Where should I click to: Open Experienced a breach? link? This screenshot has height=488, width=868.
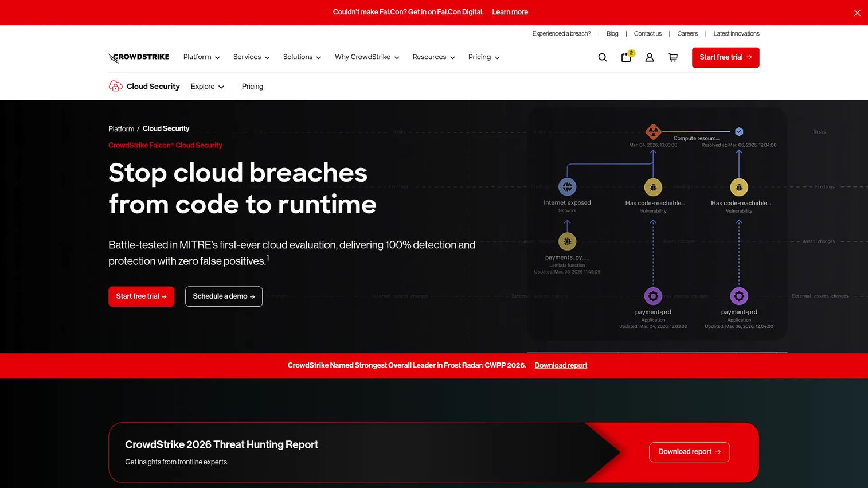pos(561,34)
